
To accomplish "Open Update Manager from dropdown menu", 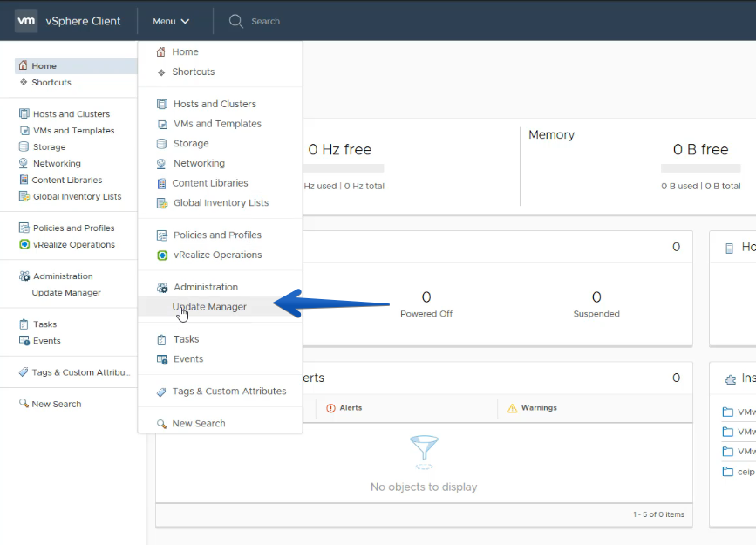I will (220, 307).
